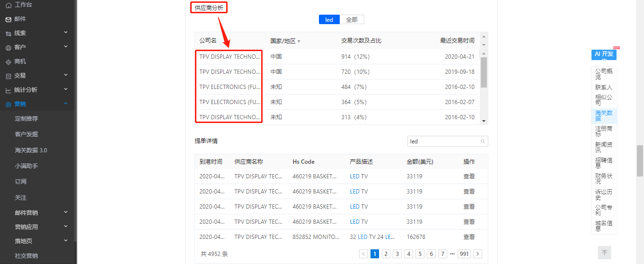The image size is (644, 264).
Task: Select the 客户 customers icon
Action: (8, 48)
